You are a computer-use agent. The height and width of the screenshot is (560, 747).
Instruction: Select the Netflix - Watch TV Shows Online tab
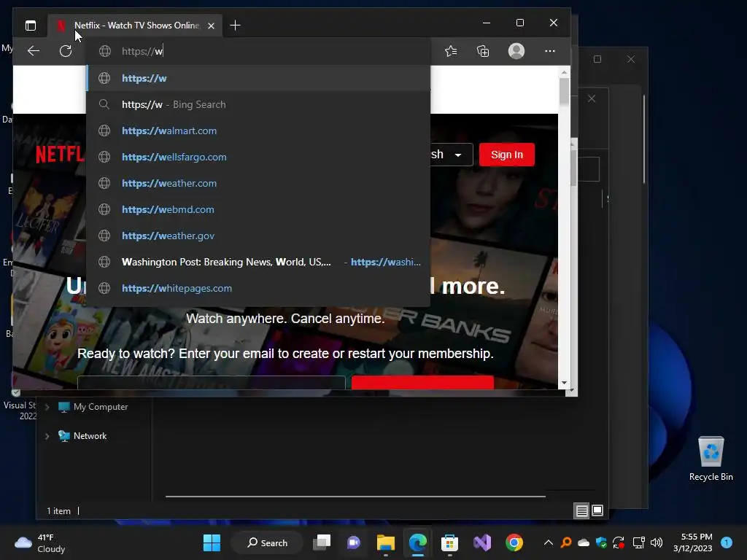click(x=136, y=26)
